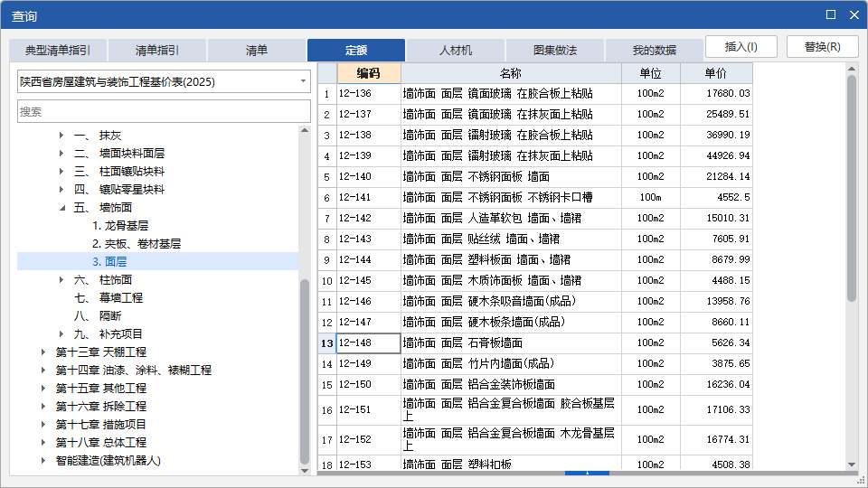Go to the 我的数据 tab
The height and width of the screenshot is (488, 868).
pyautogui.click(x=655, y=51)
